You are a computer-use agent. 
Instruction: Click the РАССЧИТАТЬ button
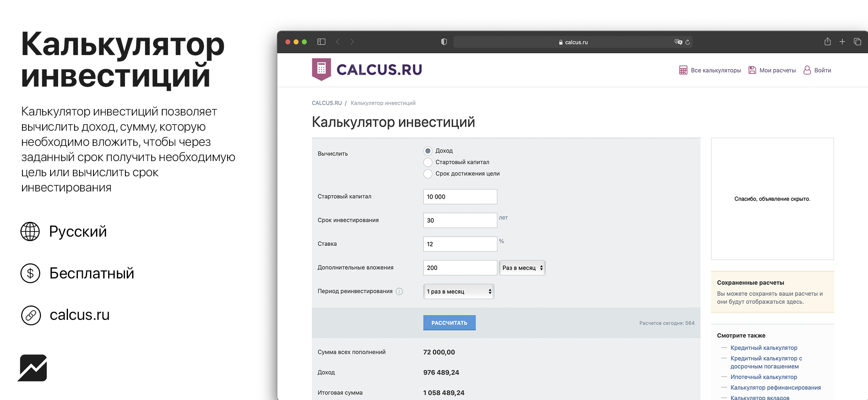pos(449,323)
